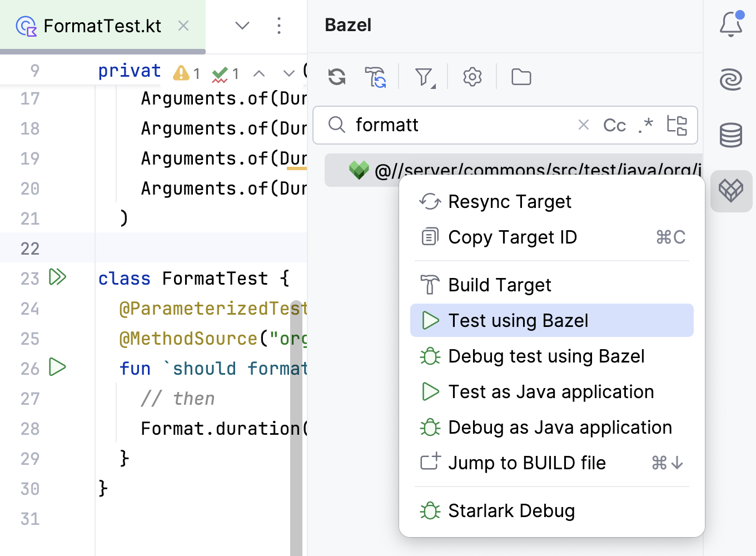Open the editor three-dot options menu

(x=279, y=26)
